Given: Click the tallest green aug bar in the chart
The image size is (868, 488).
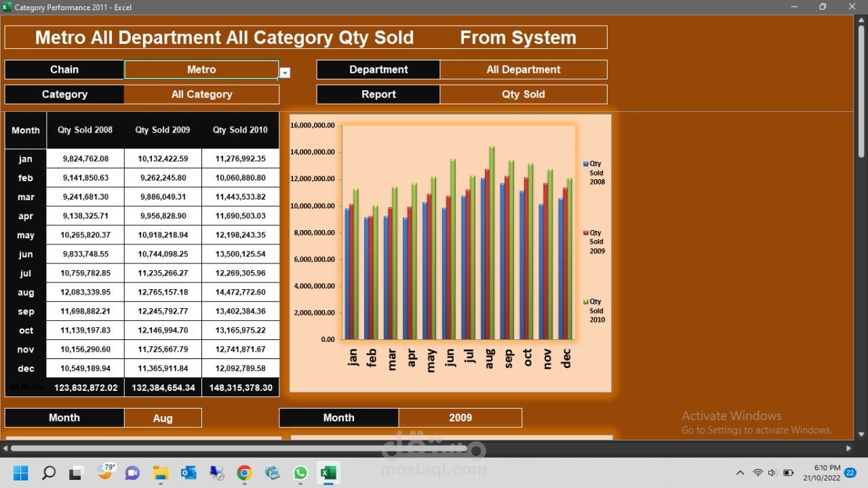Looking at the screenshot, I should (x=492, y=243).
